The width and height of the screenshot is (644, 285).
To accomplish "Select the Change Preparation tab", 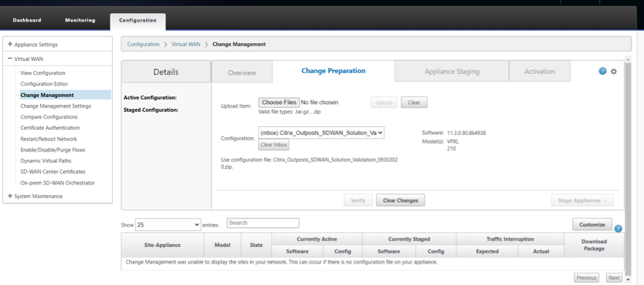I will click(334, 71).
